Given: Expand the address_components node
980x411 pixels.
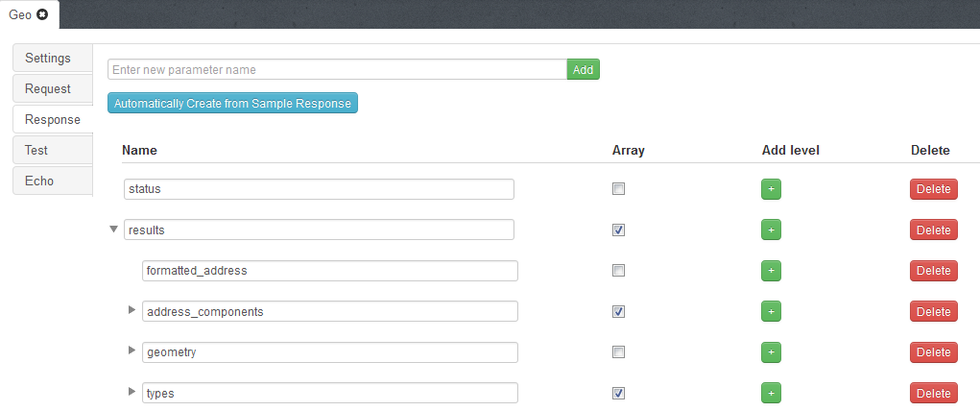Looking at the screenshot, I should (132, 310).
